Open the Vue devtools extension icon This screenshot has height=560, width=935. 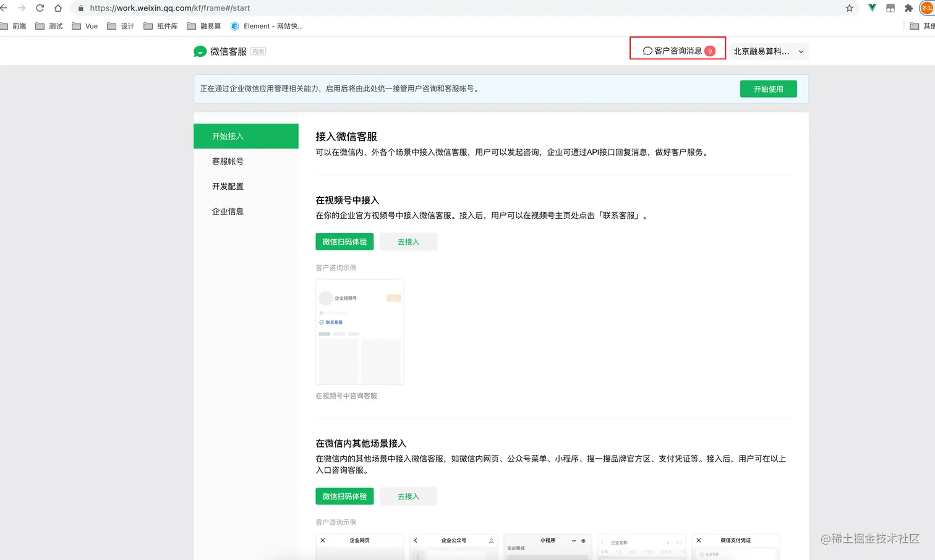[x=872, y=8]
